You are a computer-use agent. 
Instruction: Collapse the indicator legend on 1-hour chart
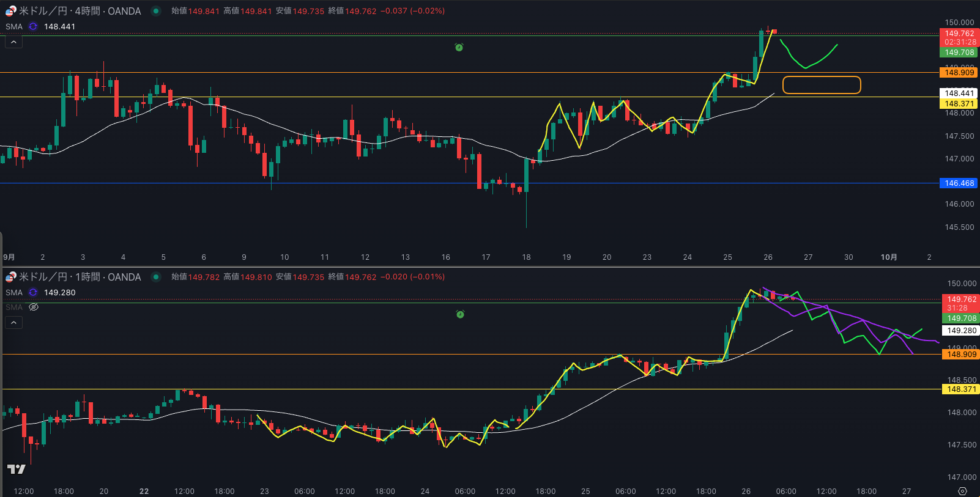tap(13, 322)
